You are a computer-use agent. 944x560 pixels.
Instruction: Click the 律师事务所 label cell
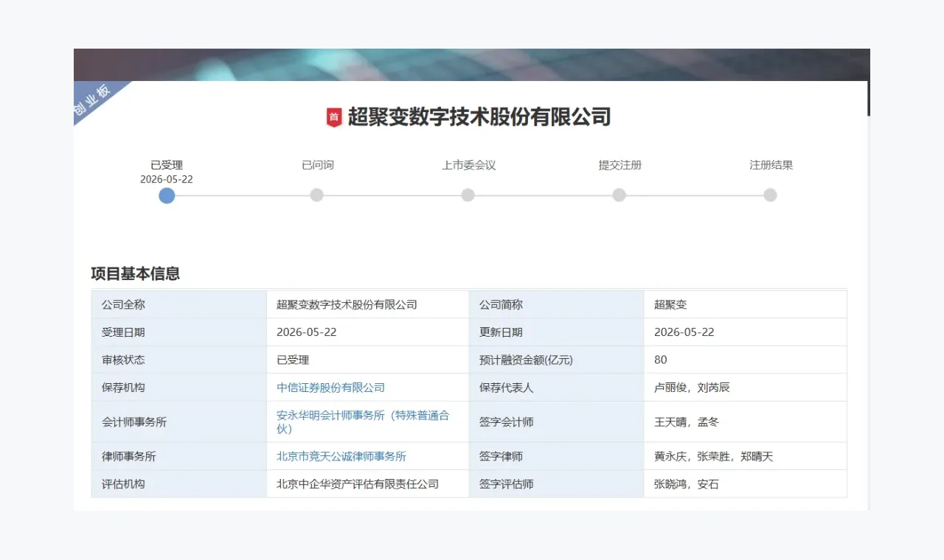(x=179, y=456)
